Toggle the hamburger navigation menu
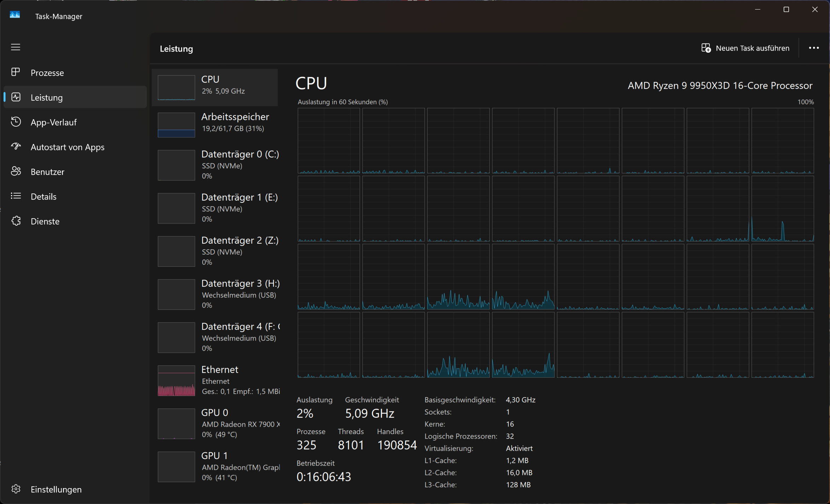Image resolution: width=830 pixels, height=504 pixels. pyautogui.click(x=16, y=47)
